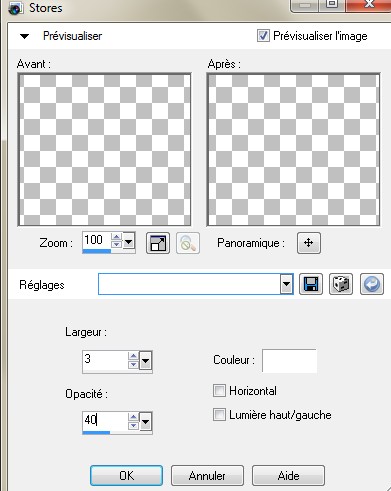The image size is (391, 491).
Task: Click inside the Opacité value field
Action: pyautogui.click(x=105, y=420)
